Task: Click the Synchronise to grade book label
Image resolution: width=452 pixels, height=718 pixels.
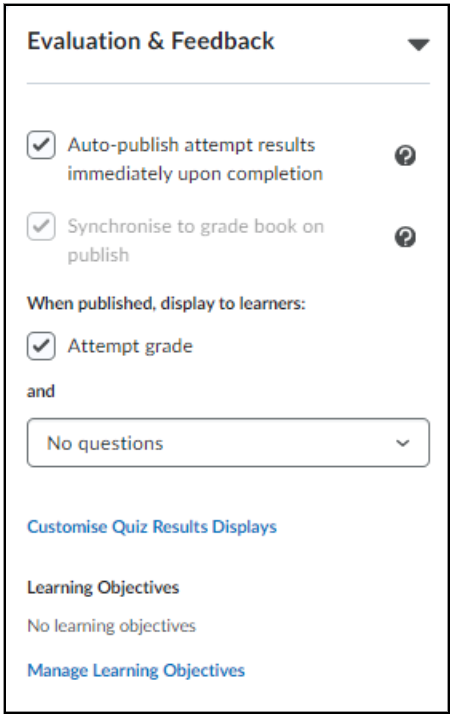Action: click(196, 240)
